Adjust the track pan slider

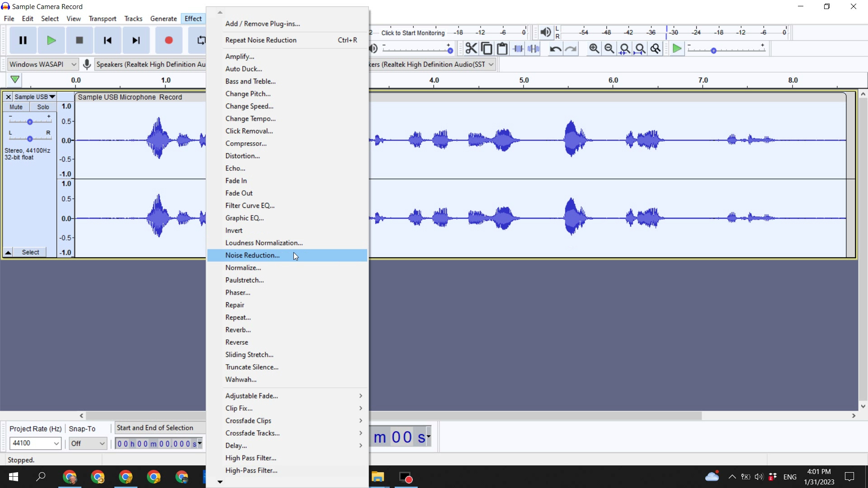[30, 138]
